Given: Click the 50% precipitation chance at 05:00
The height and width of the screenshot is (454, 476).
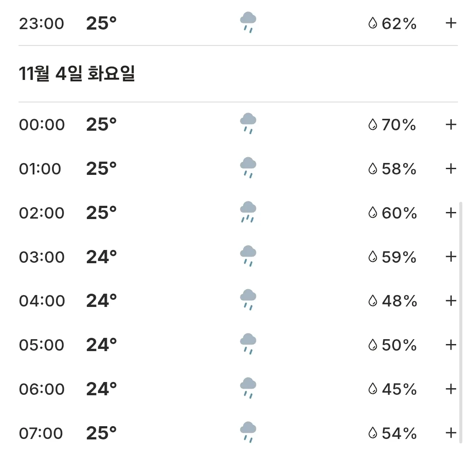Looking at the screenshot, I should (x=399, y=345).
